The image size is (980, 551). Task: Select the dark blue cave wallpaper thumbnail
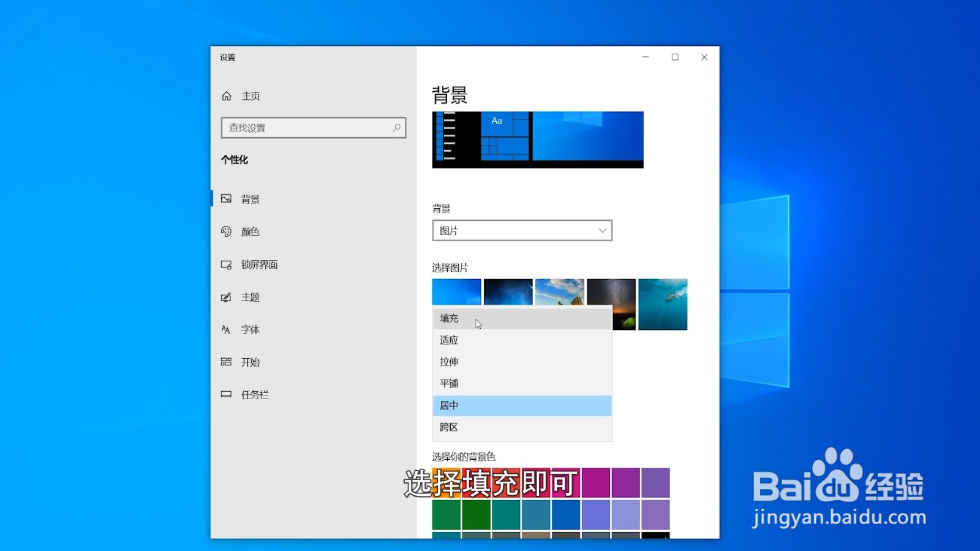(x=508, y=292)
